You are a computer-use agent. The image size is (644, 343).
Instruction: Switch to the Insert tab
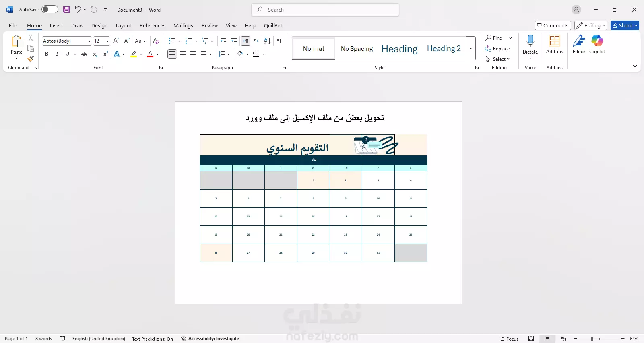56,25
